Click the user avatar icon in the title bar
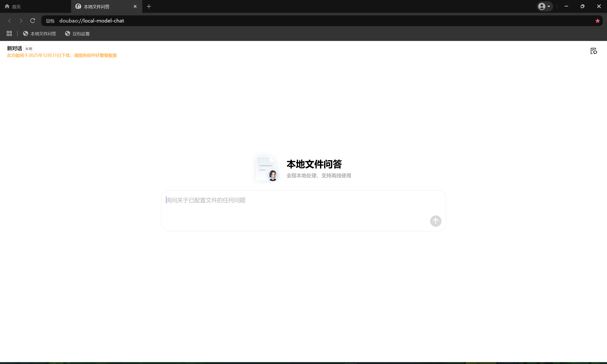 click(x=543, y=6)
